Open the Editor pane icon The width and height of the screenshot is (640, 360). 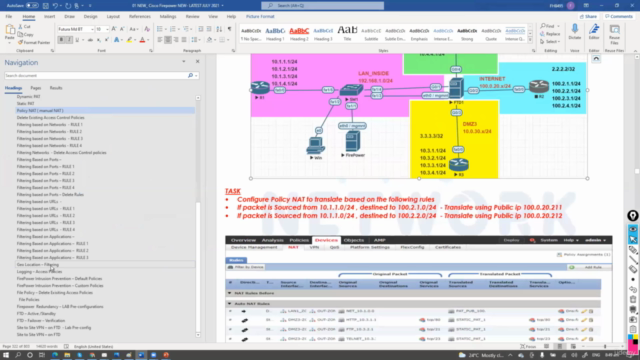click(594, 29)
